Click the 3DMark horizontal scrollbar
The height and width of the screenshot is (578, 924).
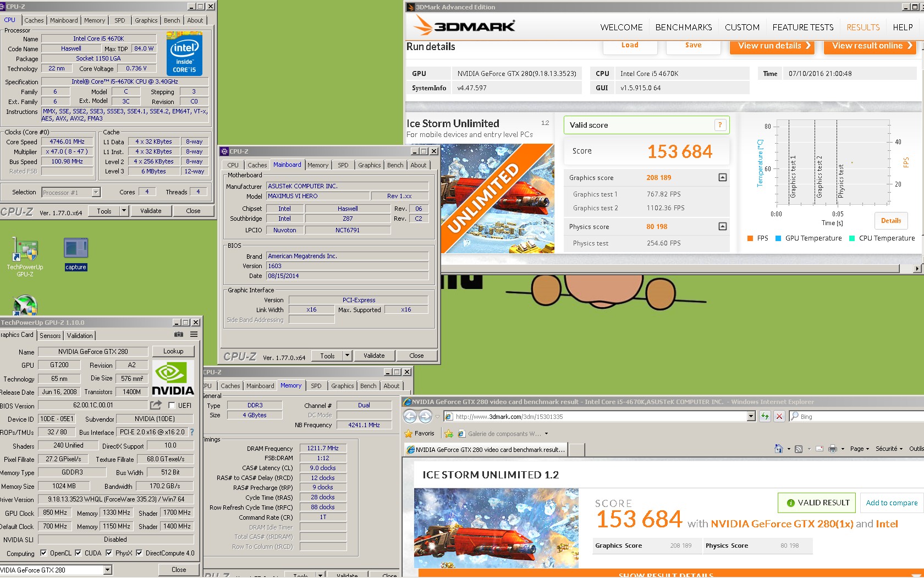click(676, 268)
